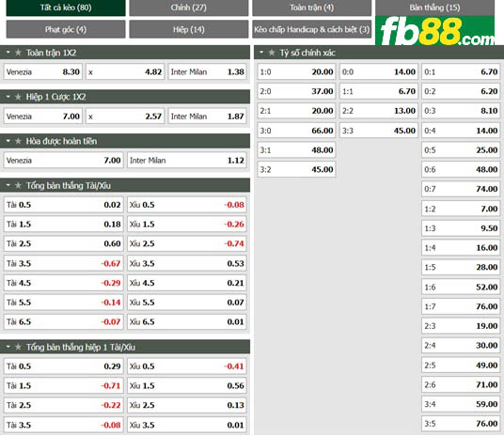The height and width of the screenshot is (436, 504).
Task: Choose first-half Tài 1.5 at -0.71
Action: 63,385
